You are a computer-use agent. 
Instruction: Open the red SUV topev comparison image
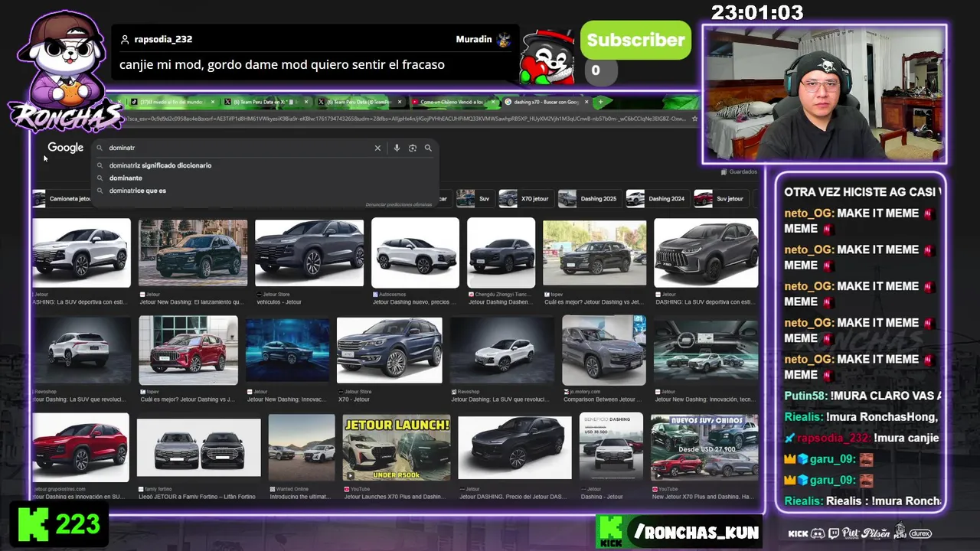point(188,350)
